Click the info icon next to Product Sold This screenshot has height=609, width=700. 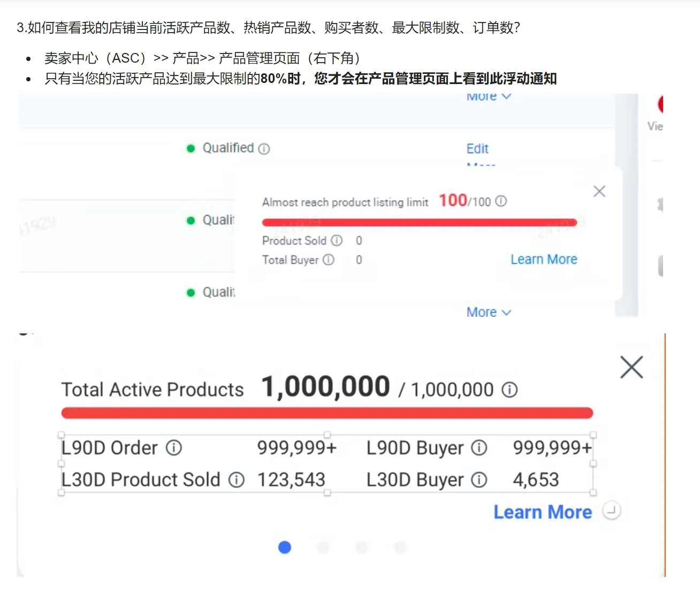pyautogui.click(x=337, y=240)
